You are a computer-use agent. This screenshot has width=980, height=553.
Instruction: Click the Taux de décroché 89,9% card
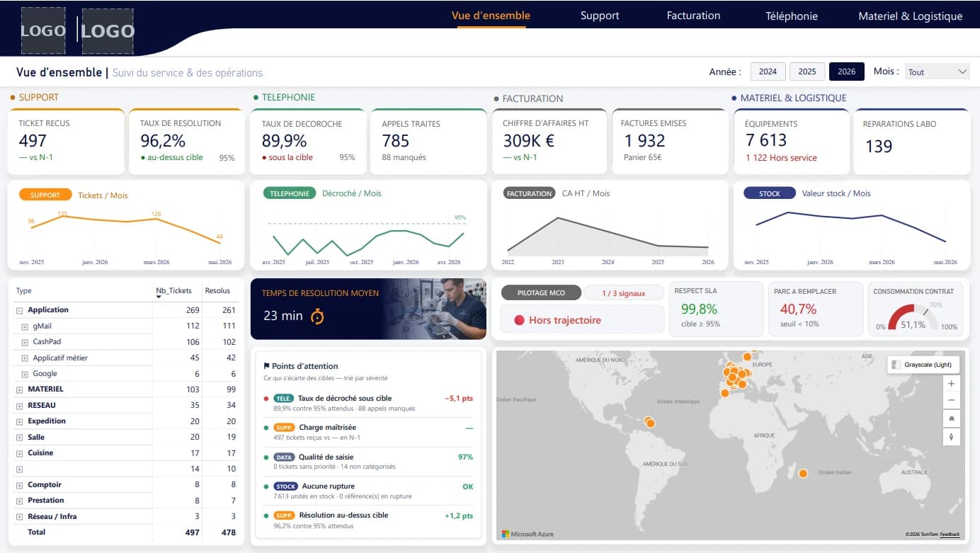(308, 142)
